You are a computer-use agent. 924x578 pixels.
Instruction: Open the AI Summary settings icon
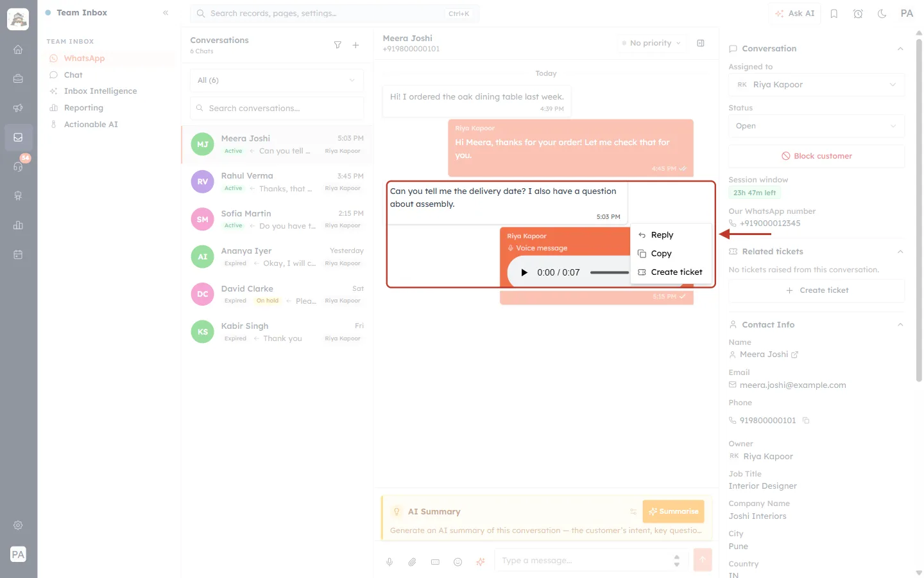pos(633,512)
